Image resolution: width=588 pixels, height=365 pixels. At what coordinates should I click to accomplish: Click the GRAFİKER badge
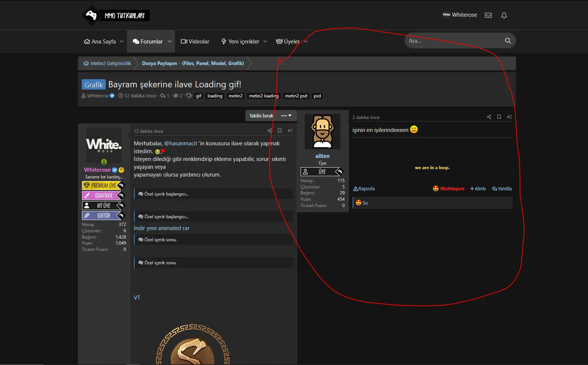103,196
